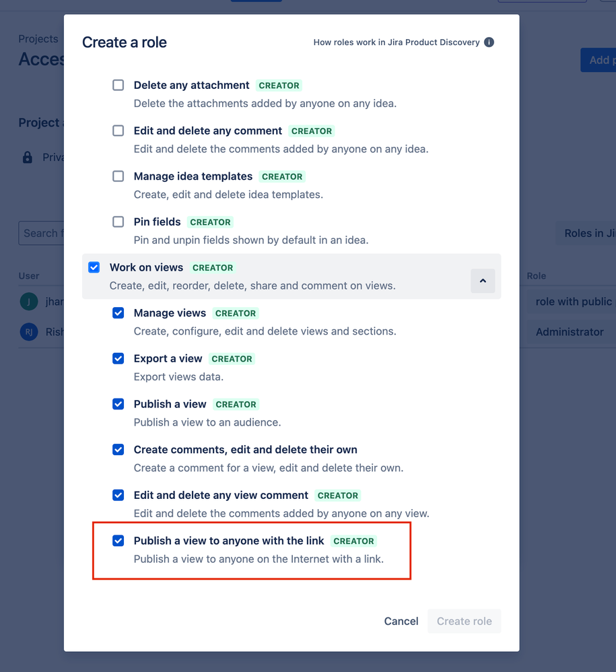Check Edit and delete any comment

[118, 130]
